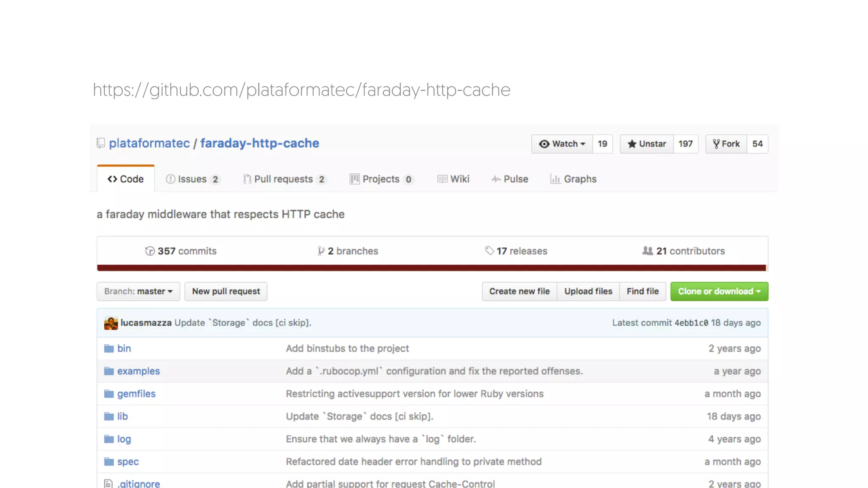
Task: Open the Issues tab
Action: tap(193, 179)
